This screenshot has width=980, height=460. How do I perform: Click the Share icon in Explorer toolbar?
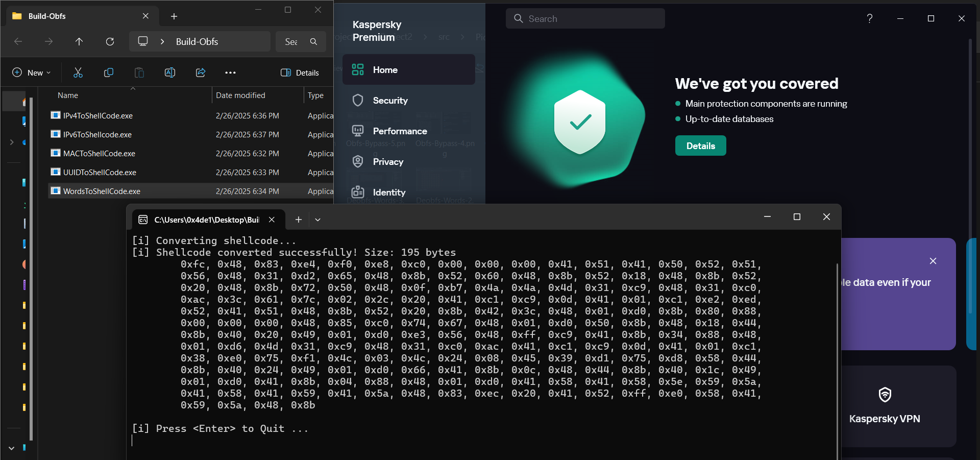[x=201, y=72]
